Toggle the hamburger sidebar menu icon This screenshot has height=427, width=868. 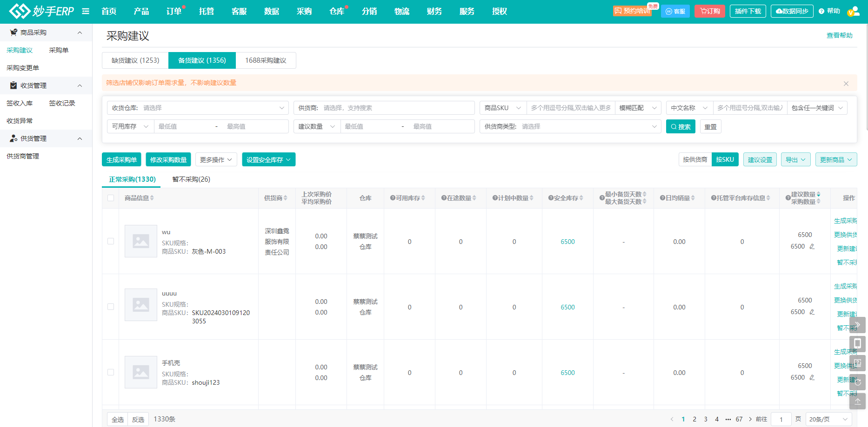[x=86, y=11]
